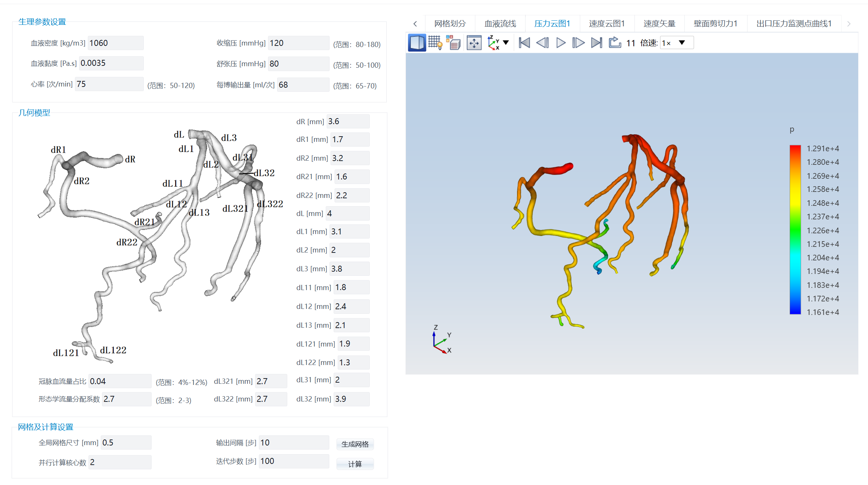Toggle mesh grid display icon

(x=435, y=43)
